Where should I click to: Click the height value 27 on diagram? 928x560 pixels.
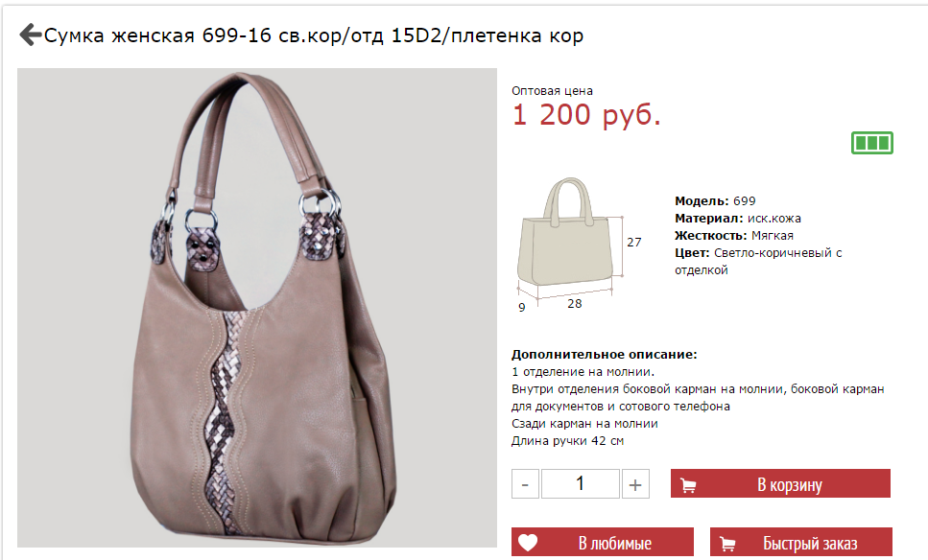(633, 242)
